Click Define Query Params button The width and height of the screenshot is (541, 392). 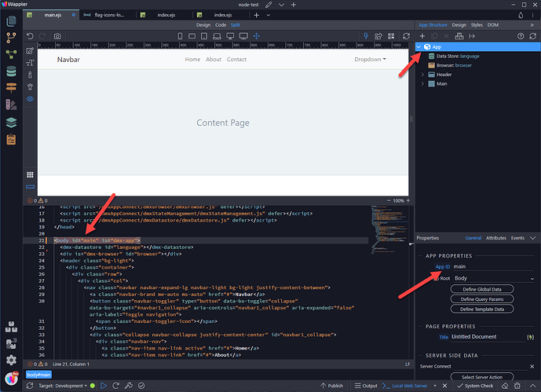pos(482,299)
